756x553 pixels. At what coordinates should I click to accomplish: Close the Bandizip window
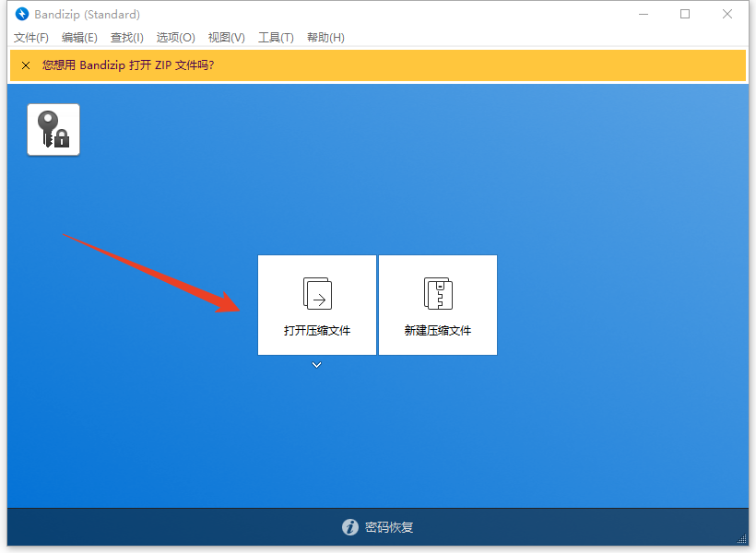pyautogui.click(x=727, y=14)
